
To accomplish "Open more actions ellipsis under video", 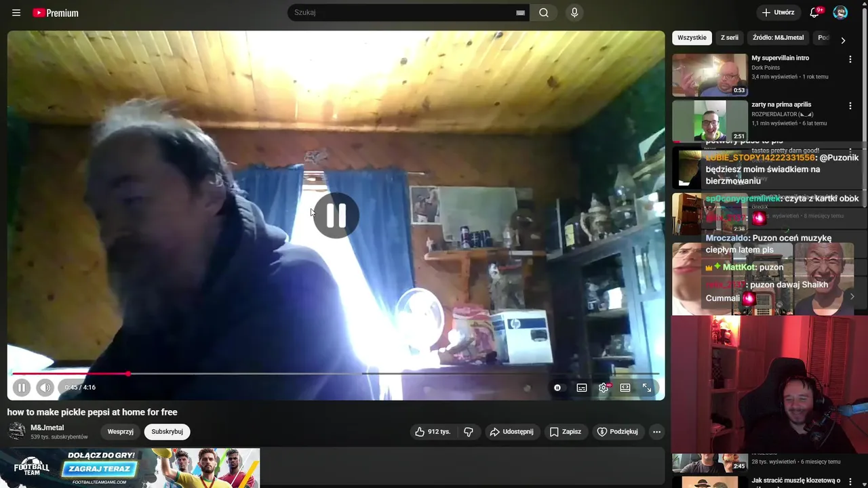I will click(x=656, y=432).
